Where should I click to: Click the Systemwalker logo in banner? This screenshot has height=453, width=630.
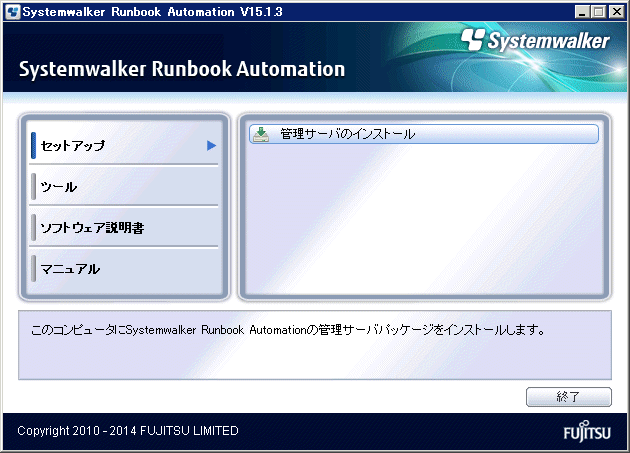coord(535,40)
